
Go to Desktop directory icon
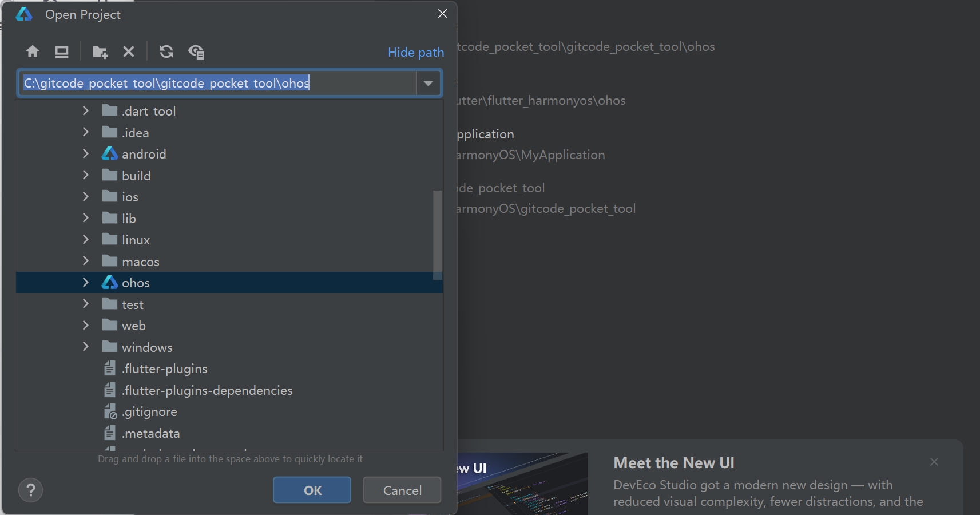pos(62,52)
